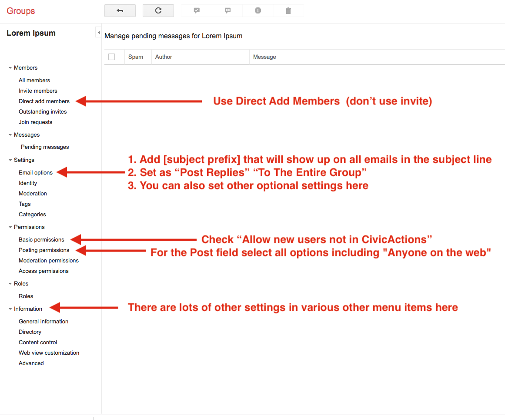Open Posting permissions page
Viewport: 505px width, 420px height.
[x=44, y=250]
